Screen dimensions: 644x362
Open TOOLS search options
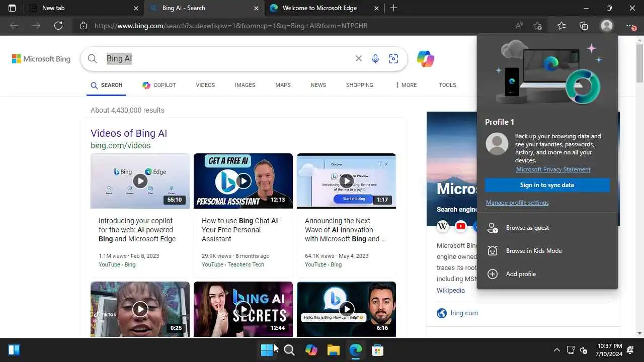tap(447, 85)
